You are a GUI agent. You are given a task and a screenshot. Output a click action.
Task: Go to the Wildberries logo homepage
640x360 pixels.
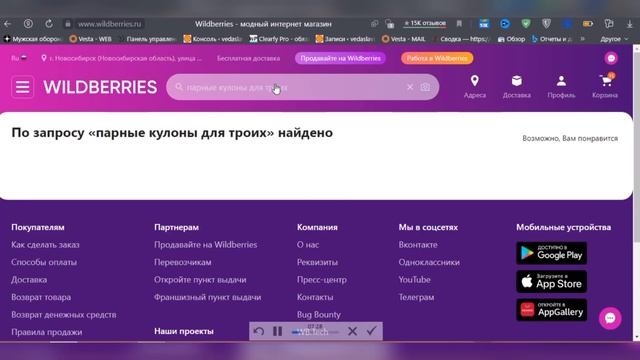[x=100, y=87]
